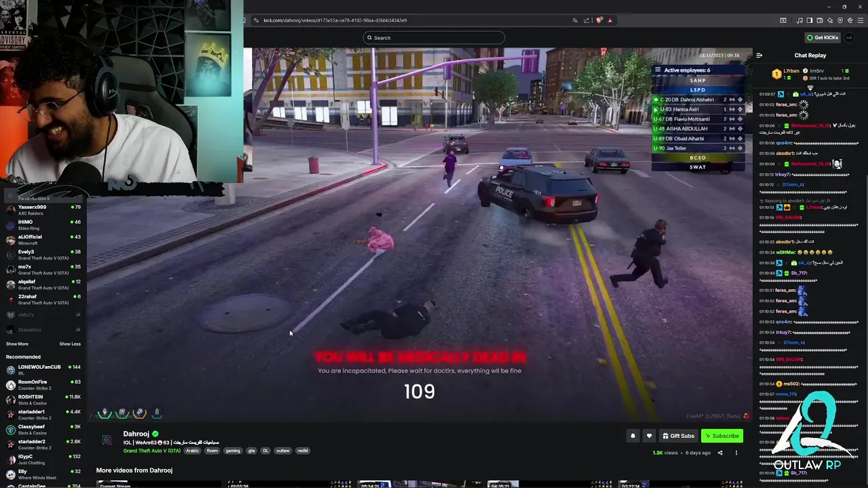The height and width of the screenshot is (488, 868).
Task: Open LONEWOLFanCUB recommended channel
Action: 43,370
